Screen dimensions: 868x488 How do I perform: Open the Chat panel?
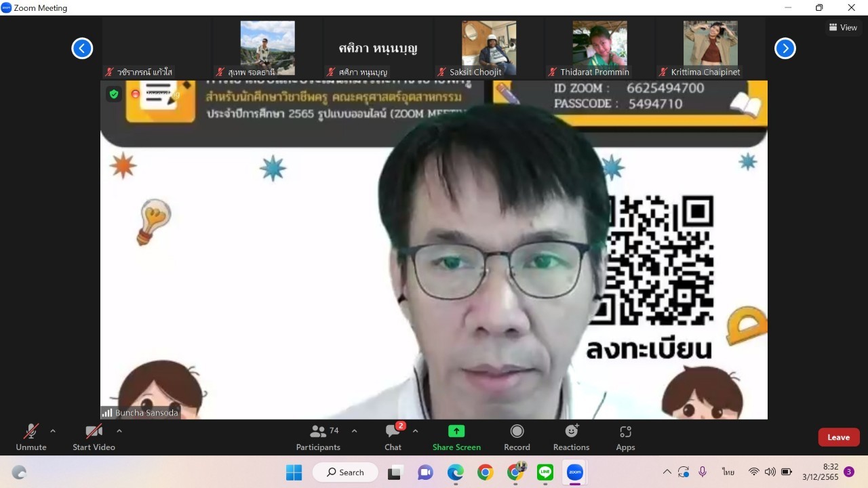pos(393,437)
